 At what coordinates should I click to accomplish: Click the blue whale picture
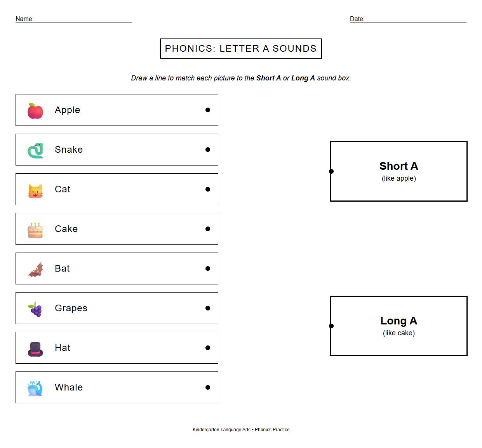pos(35,388)
